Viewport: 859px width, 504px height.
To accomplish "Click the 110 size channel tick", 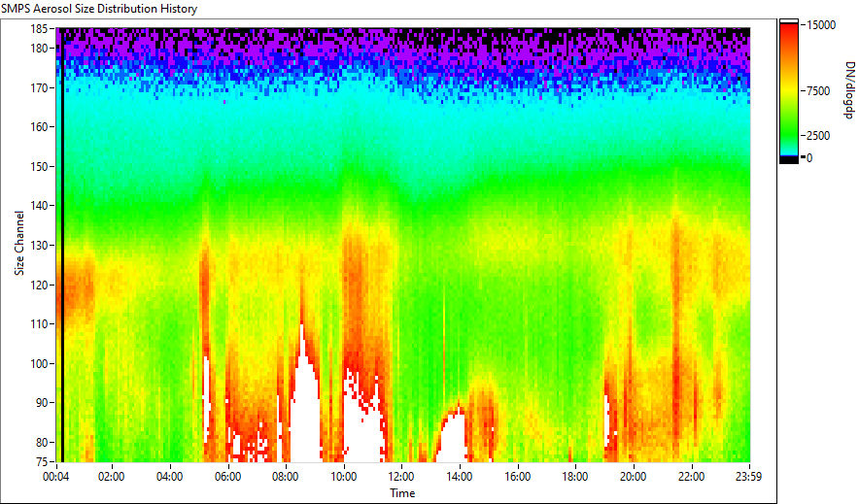I will (x=40, y=324).
